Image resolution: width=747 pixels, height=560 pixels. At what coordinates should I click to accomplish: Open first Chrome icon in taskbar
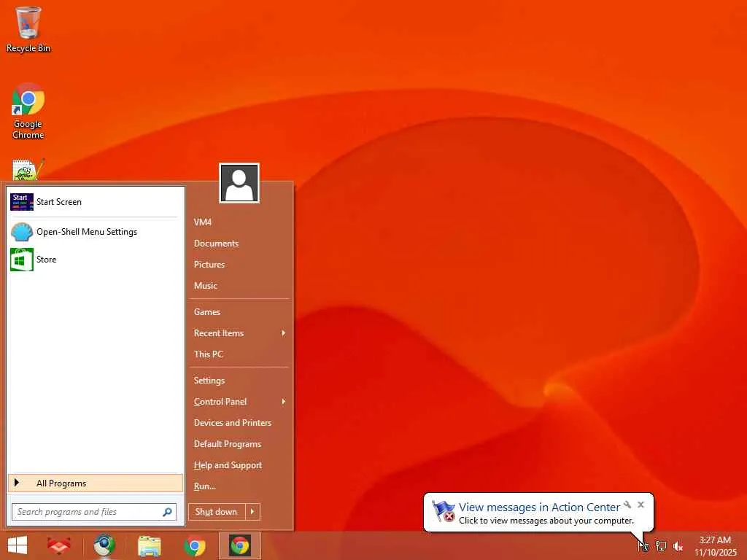click(195, 545)
